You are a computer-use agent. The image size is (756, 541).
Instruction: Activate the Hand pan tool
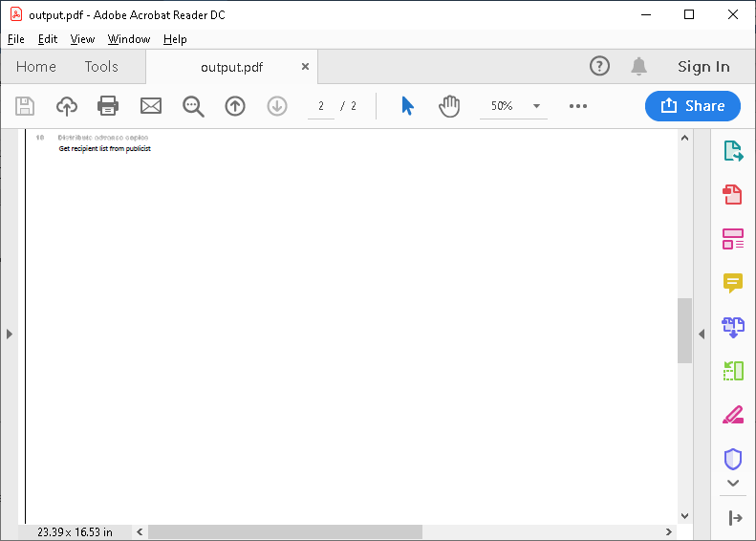[449, 106]
